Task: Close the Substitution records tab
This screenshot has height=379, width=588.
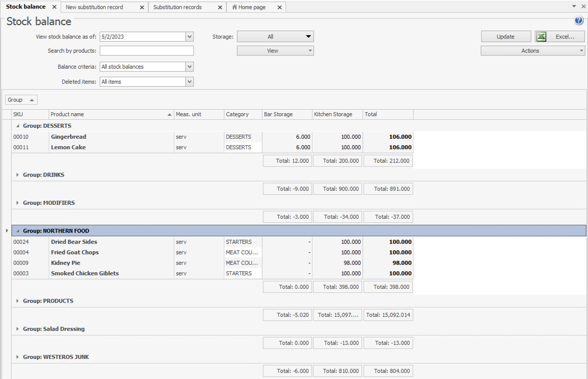Action: (220, 8)
